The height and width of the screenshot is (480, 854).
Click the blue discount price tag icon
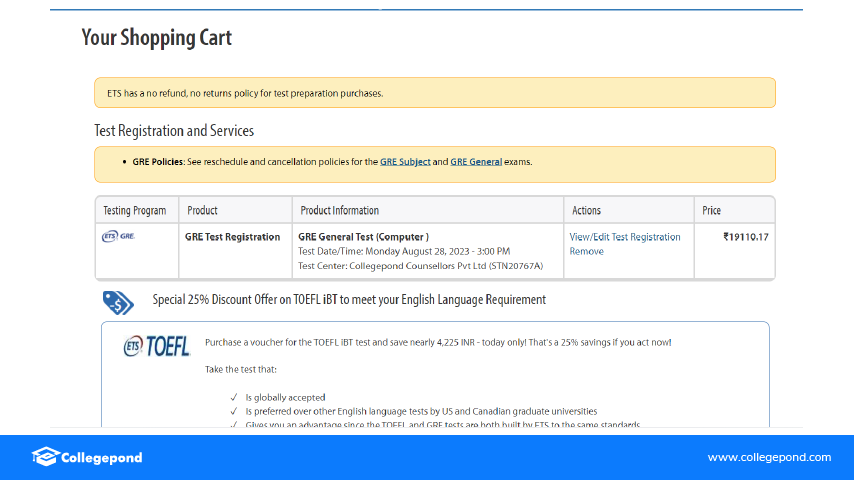point(118,301)
